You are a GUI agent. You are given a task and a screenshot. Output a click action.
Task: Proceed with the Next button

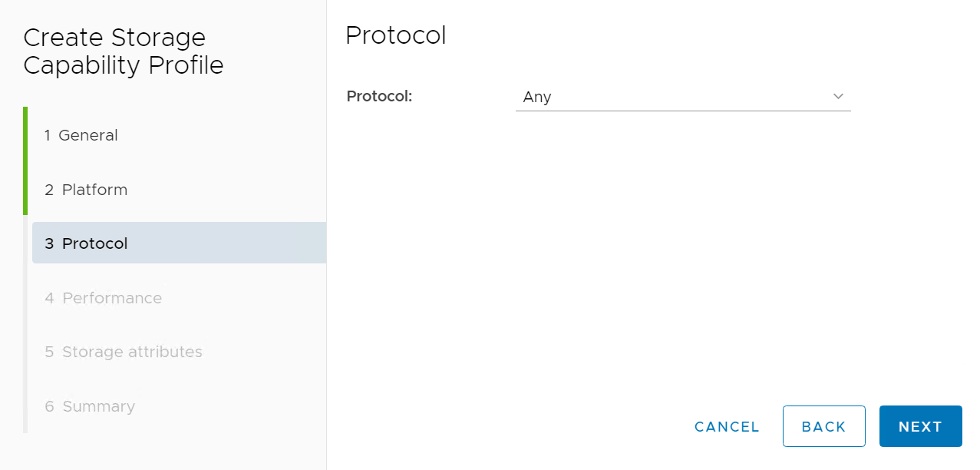pyautogui.click(x=920, y=427)
